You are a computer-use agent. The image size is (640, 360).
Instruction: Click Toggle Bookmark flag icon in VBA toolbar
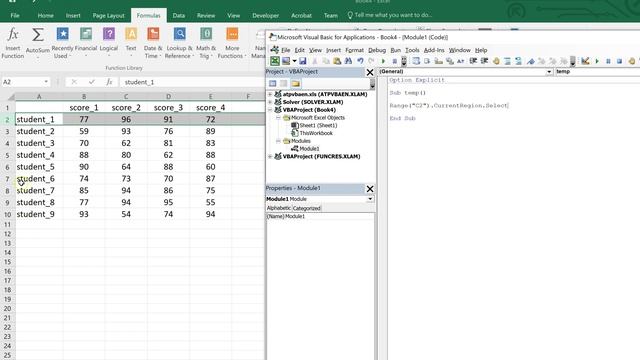pos(530,61)
